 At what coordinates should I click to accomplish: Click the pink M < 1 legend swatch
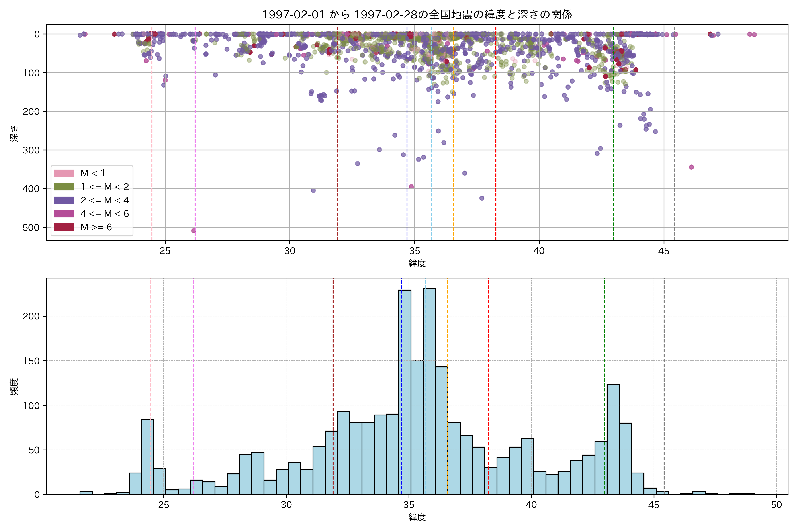64,173
